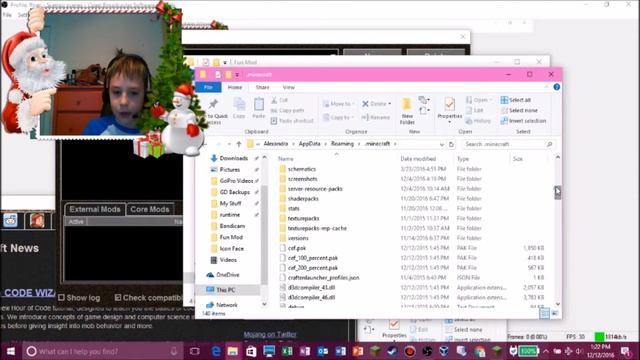Click AppData in the address breadcrumb
The image size is (640, 360).
[309, 144]
